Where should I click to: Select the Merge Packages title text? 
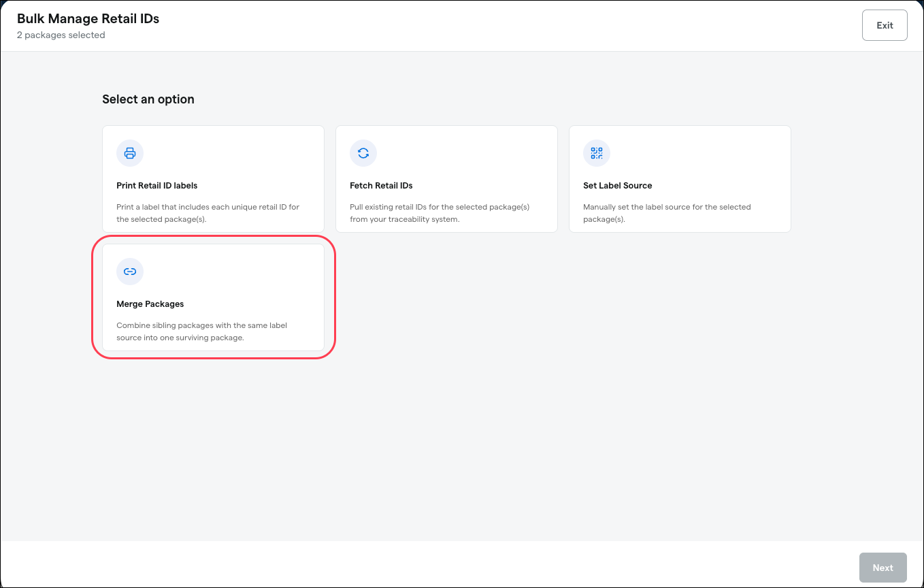150,304
